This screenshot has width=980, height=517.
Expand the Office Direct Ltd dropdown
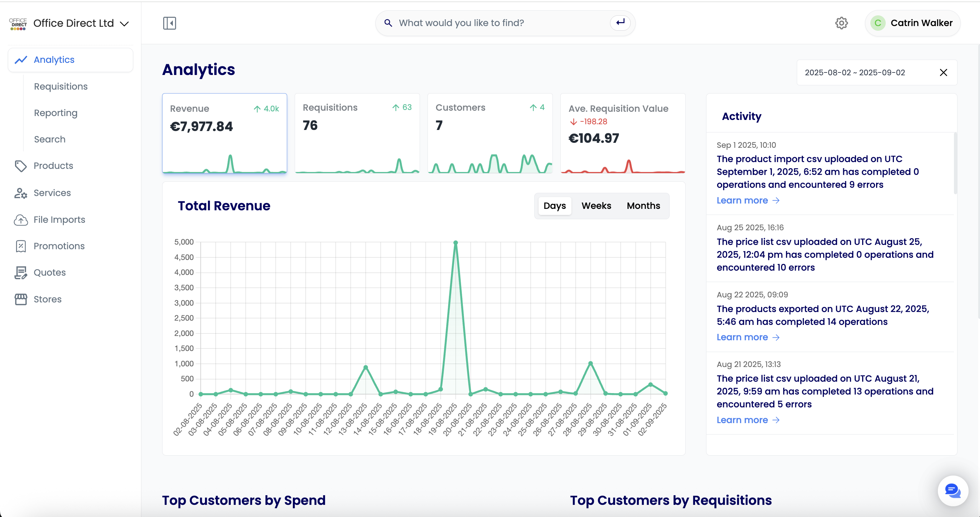(x=124, y=24)
